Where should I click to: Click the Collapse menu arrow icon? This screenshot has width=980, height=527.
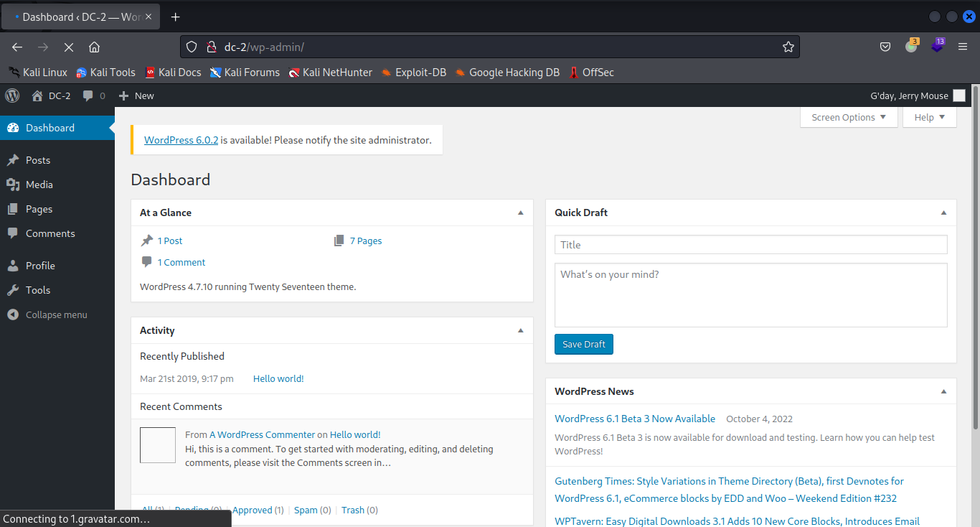tap(13, 314)
